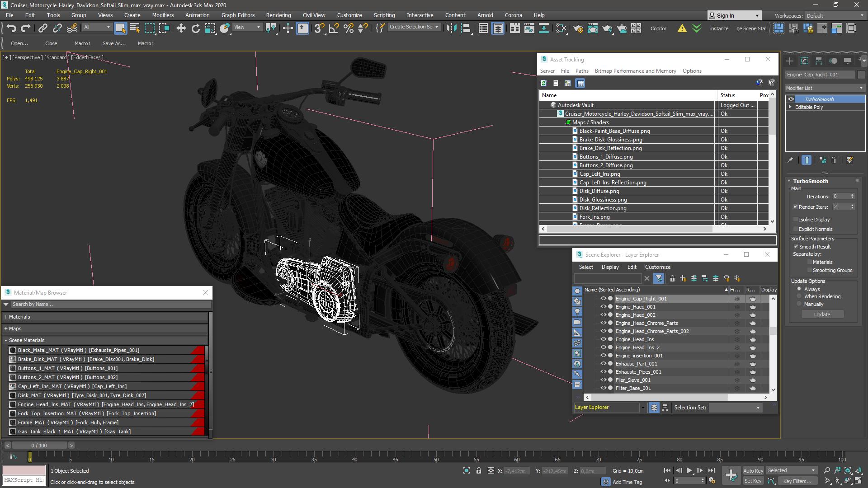Open Select by Name tool

(x=135, y=28)
